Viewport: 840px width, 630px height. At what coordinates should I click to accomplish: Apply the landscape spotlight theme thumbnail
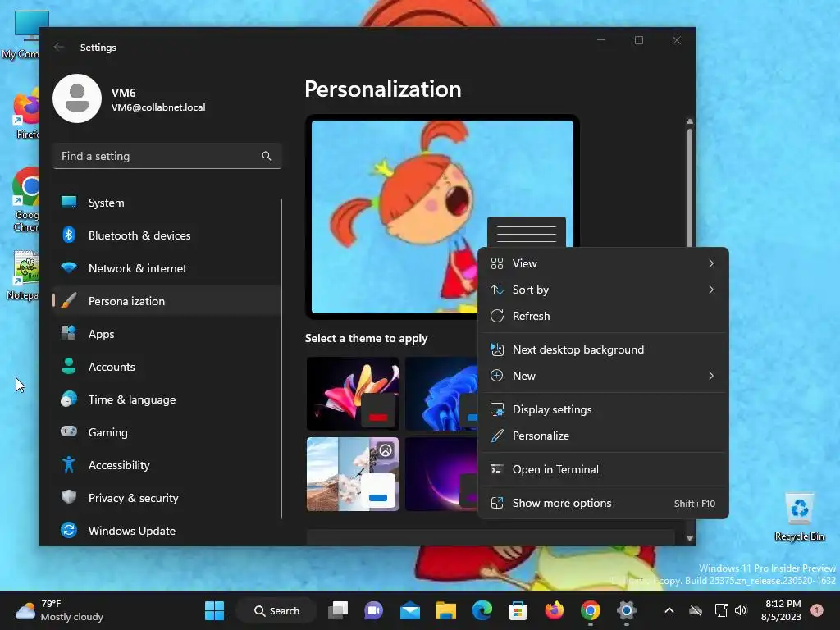click(x=353, y=474)
